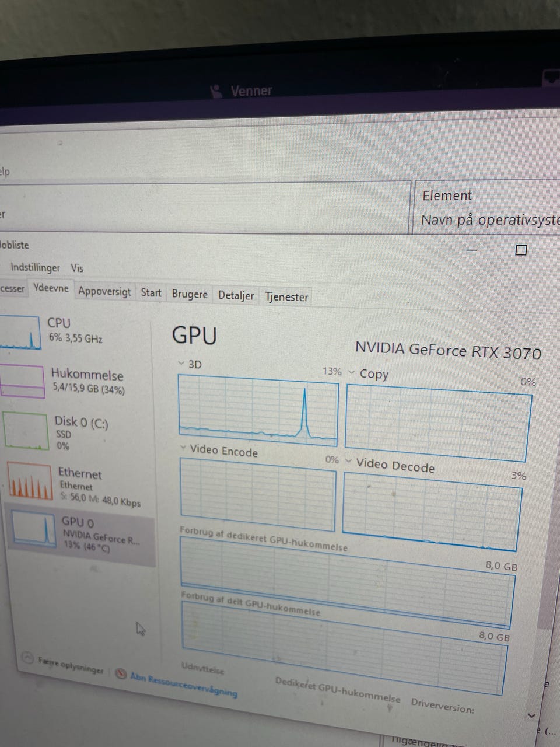Click the Disk 0 SSD 0% text
The width and height of the screenshot is (560, 747).
[81, 432]
